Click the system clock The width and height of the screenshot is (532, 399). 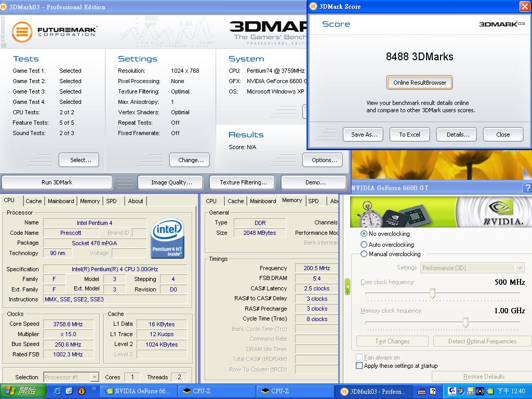click(511, 391)
